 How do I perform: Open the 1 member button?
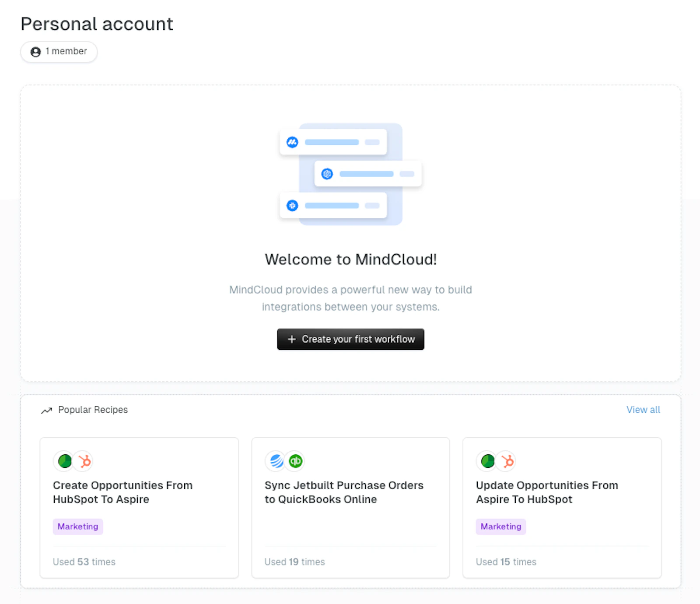coord(59,52)
